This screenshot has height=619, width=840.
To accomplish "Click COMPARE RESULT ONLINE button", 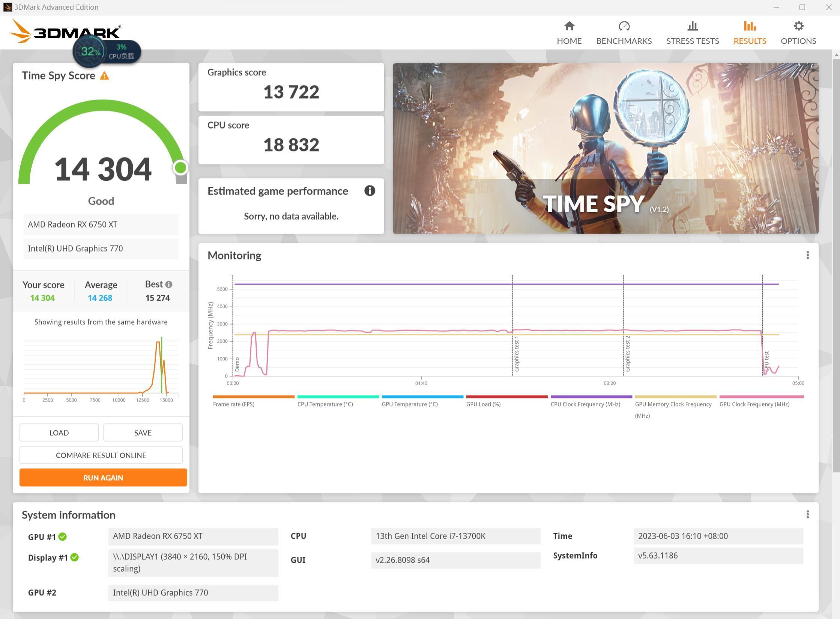I will pyautogui.click(x=101, y=455).
